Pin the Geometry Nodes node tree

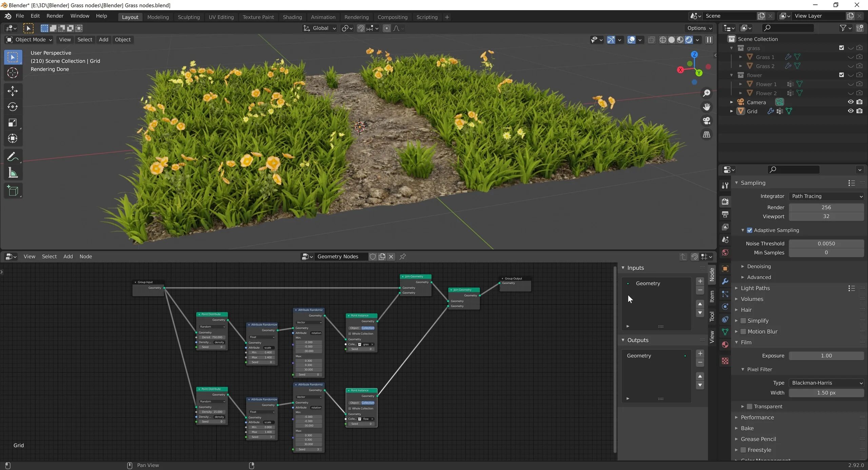point(402,257)
